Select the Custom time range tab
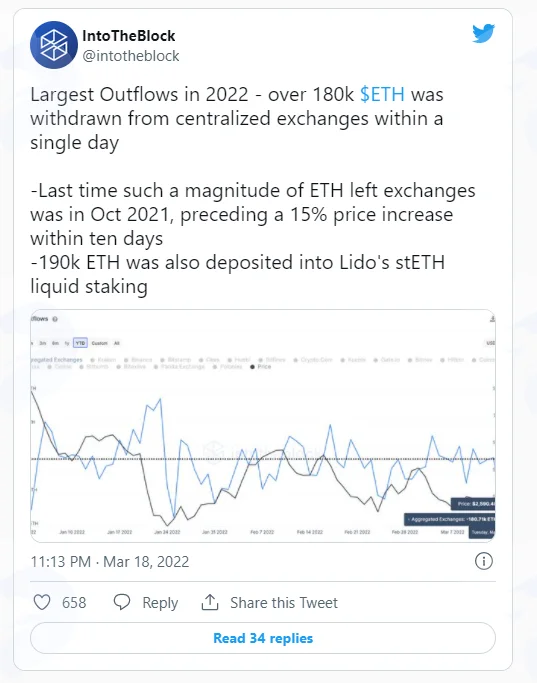 tap(99, 343)
